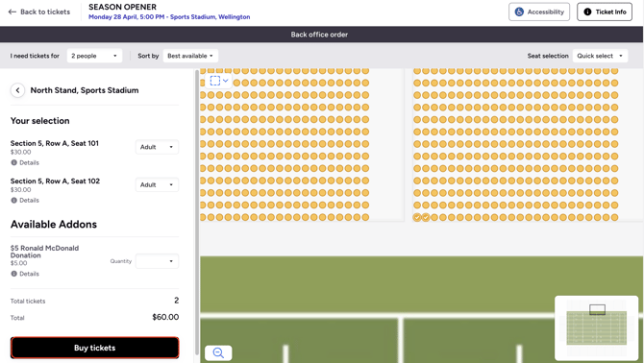Deselect the first checked seat in Row A
The width and height of the screenshot is (644, 363).
pyautogui.click(x=417, y=217)
